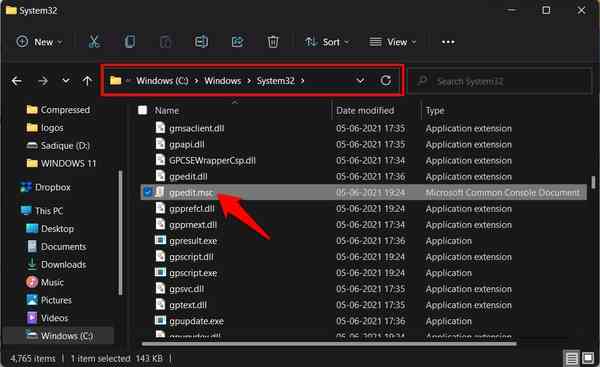This screenshot has width=600, height=367.
Task: Select file gmsaclient.dll
Action: 197,128
